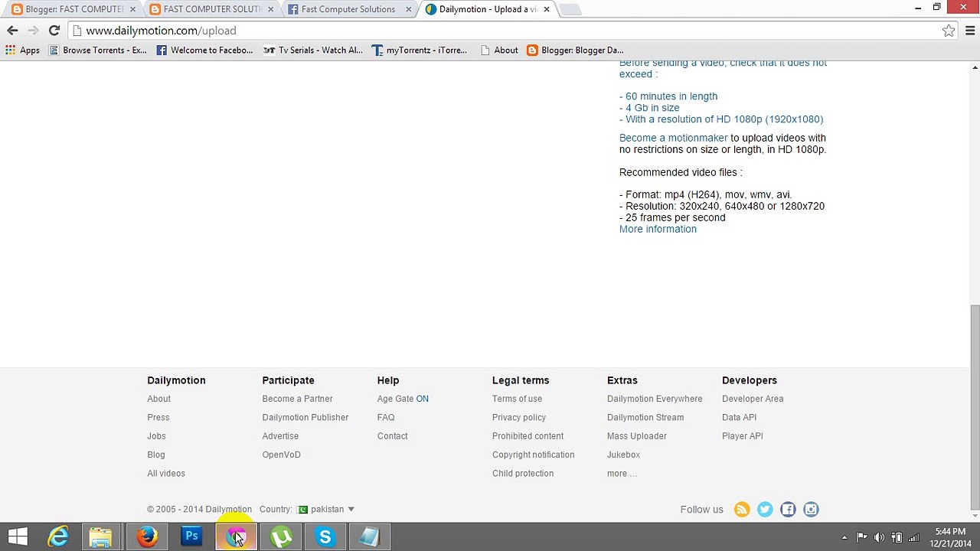Launch Internet Explorer from the taskbar

(x=58, y=537)
